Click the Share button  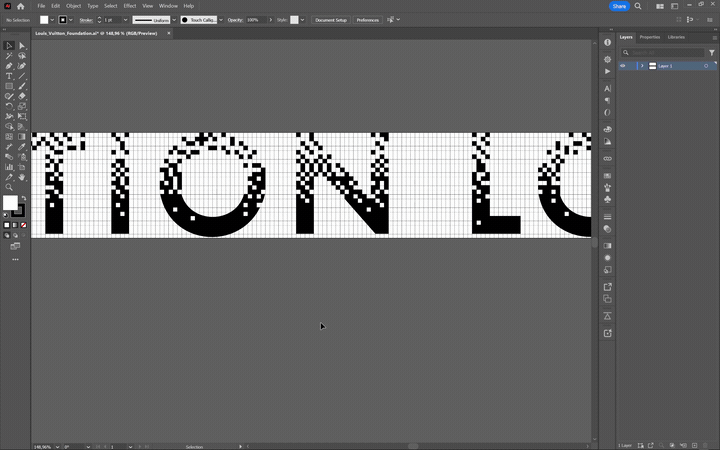point(619,6)
